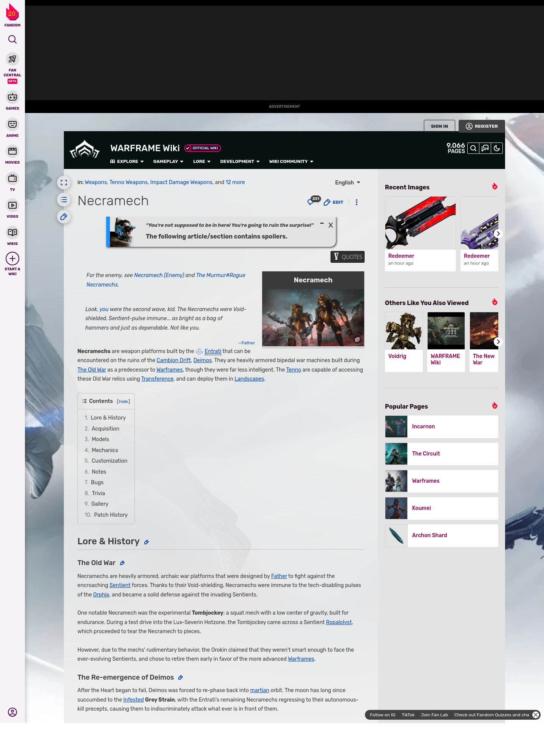This screenshot has width=544, height=756.
Task: Open the Fandom home logo
Action: [x=12, y=15]
